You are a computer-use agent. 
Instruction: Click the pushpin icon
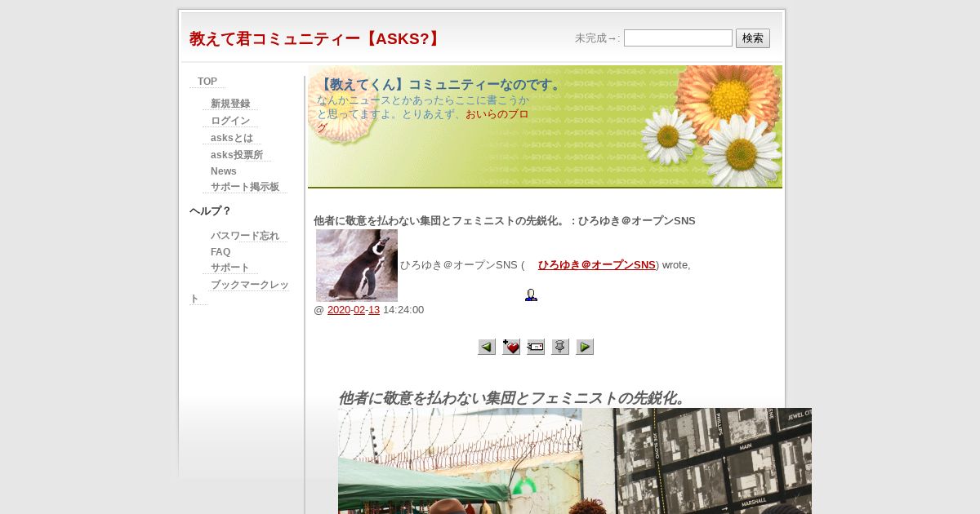coord(560,347)
